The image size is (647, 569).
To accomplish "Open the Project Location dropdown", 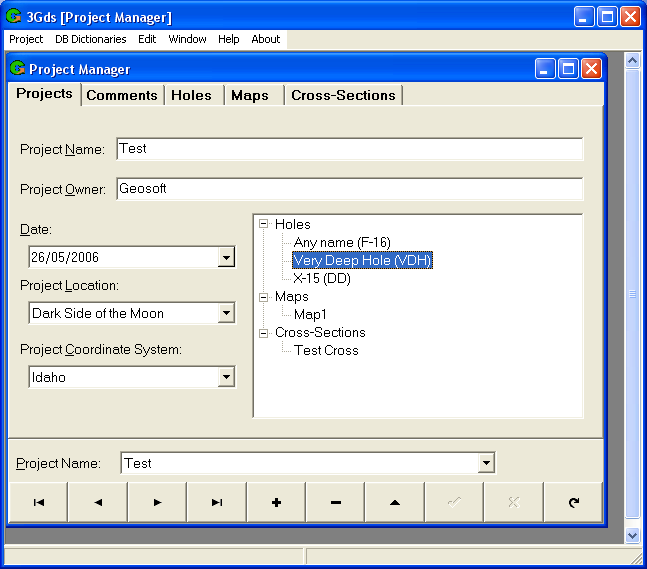I will tap(226, 313).
